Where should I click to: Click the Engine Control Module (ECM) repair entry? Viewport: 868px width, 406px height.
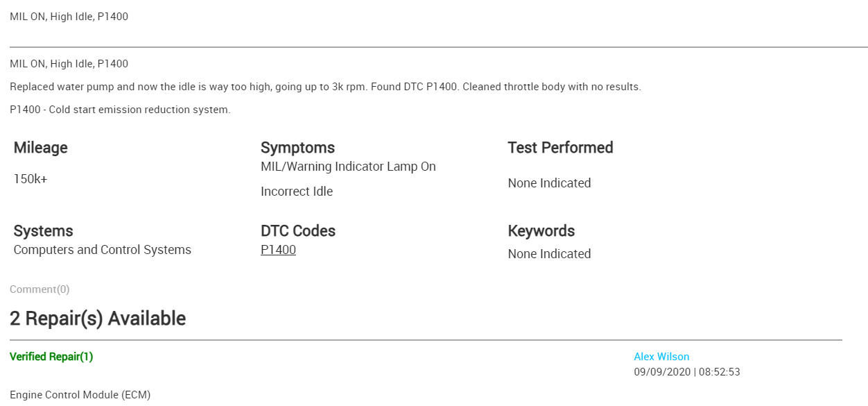pyautogui.click(x=80, y=395)
